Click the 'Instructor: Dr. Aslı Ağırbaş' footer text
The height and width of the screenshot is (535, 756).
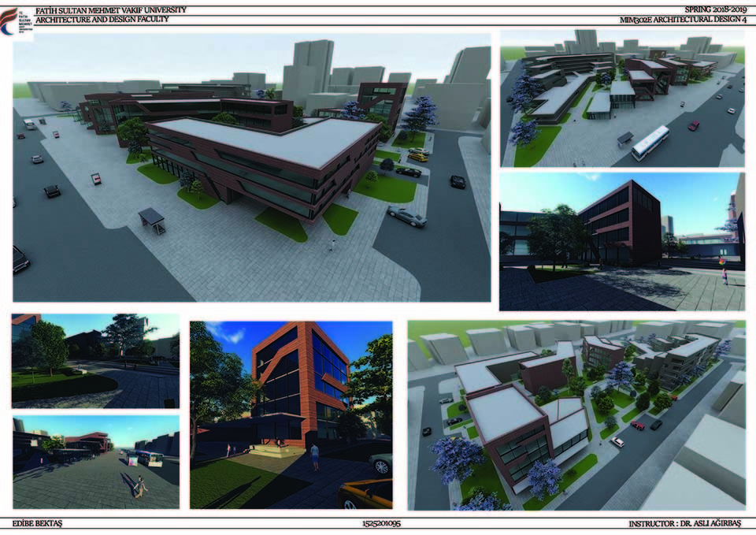click(x=684, y=523)
